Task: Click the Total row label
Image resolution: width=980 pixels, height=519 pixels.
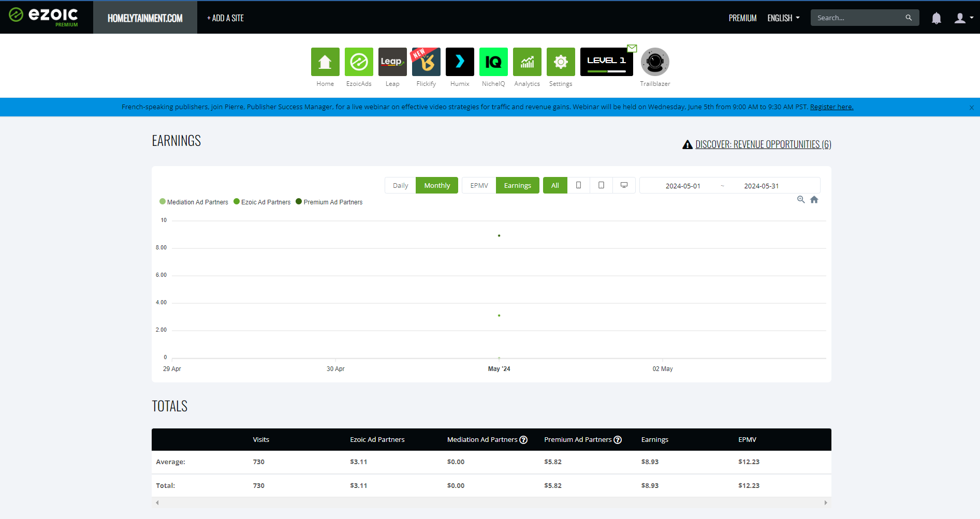Action: [x=166, y=486]
